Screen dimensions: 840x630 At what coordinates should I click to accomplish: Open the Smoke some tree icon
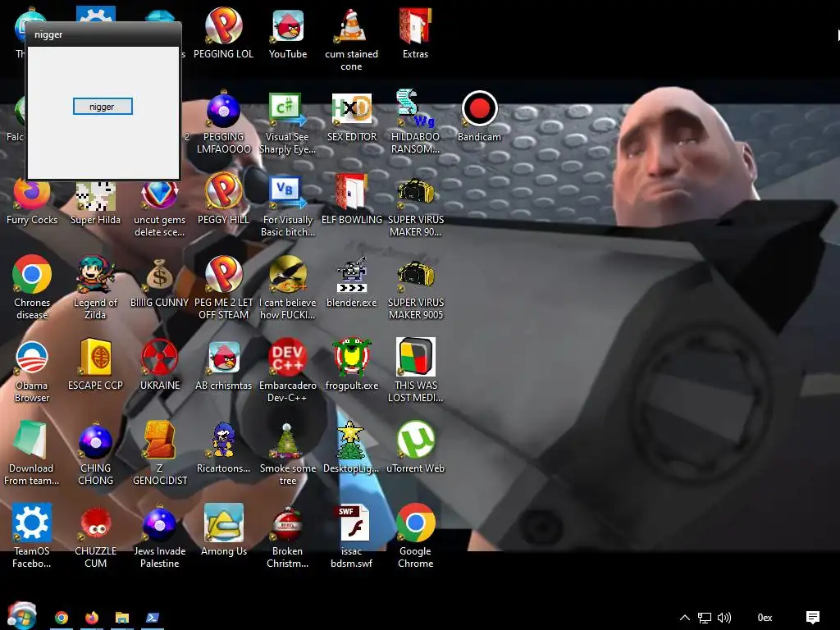click(x=287, y=440)
